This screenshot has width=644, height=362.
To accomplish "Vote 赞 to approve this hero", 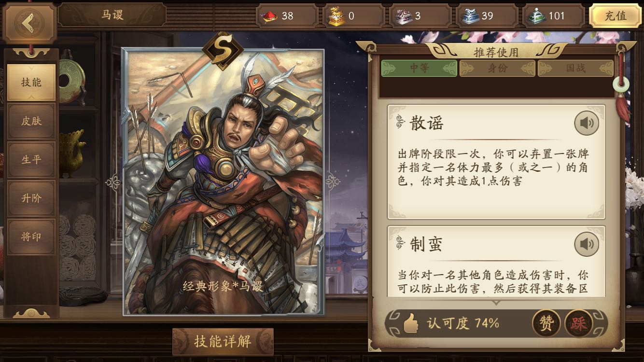I will (x=546, y=323).
